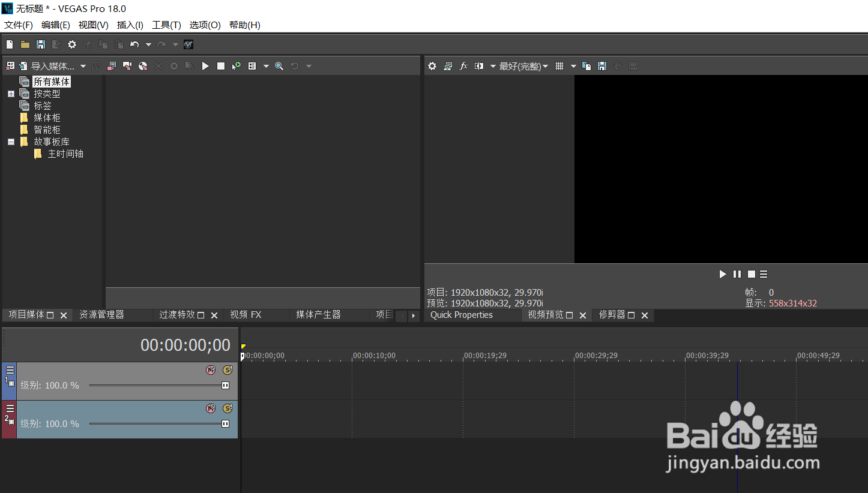Switch to the 资源管理器 tab
The width and height of the screenshot is (868, 493).
coord(102,315)
